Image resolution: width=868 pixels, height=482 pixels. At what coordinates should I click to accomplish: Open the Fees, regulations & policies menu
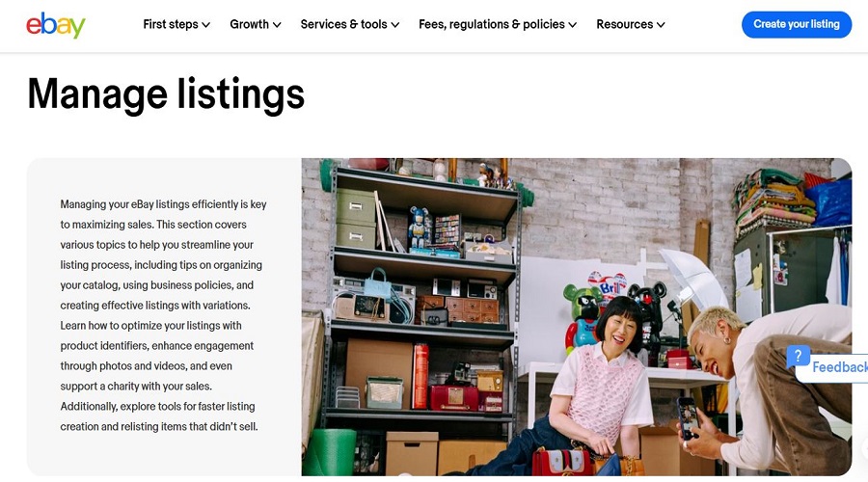point(498,24)
